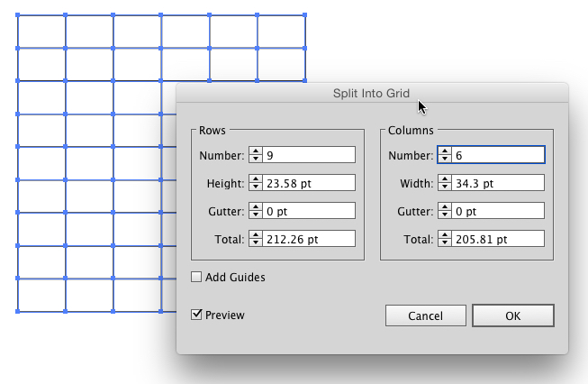The width and height of the screenshot is (588, 384).
Task: Click the Columns Number input field
Action: click(498, 155)
